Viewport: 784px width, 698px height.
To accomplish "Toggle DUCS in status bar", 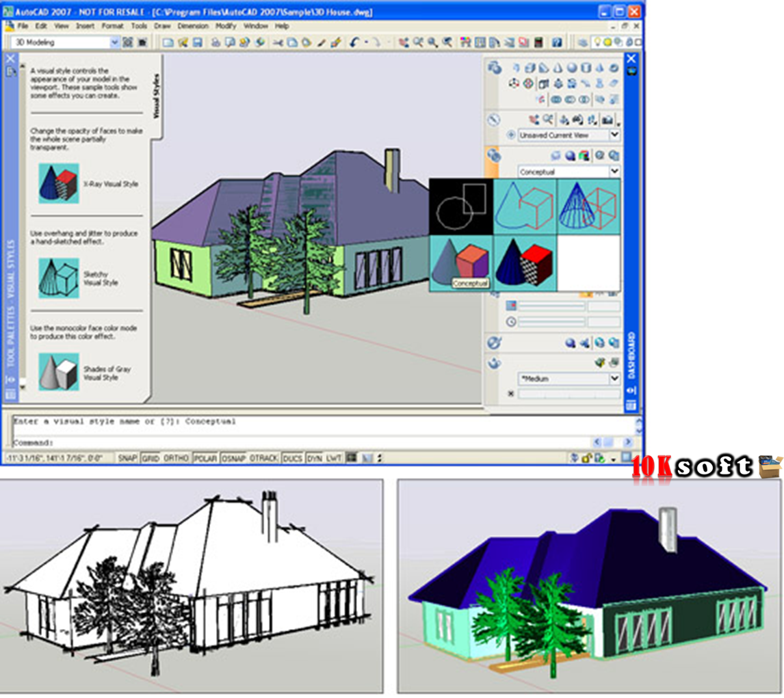I will pyautogui.click(x=293, y=458).
